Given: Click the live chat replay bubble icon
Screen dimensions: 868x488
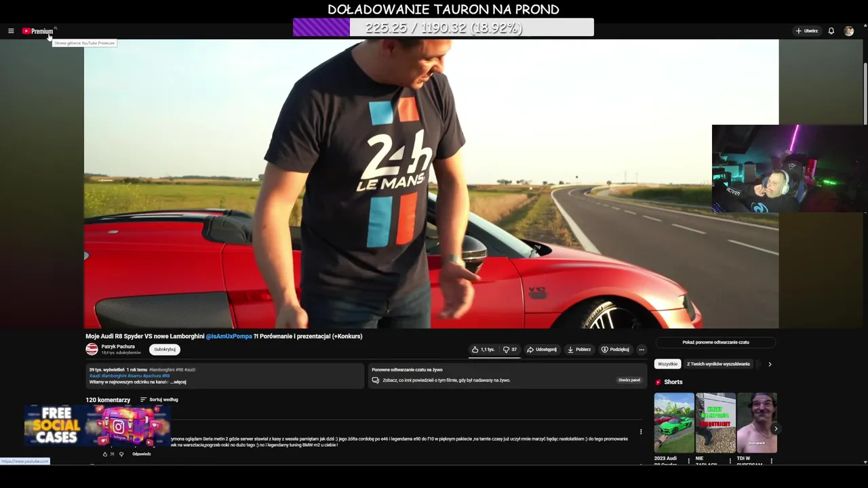Looking at the screenshot, I should tap(377, 380).
